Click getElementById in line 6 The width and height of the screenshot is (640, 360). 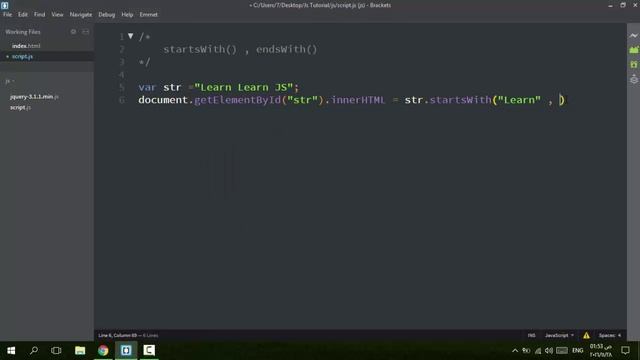(238, 100)
